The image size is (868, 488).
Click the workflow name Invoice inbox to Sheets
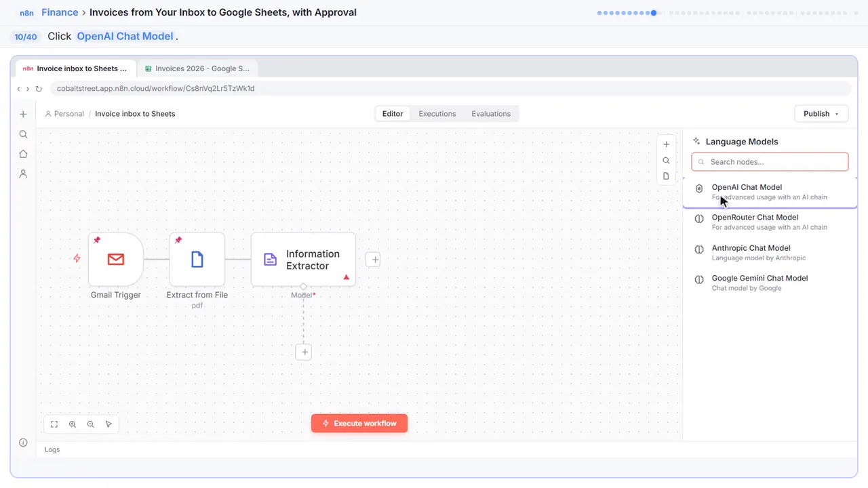(135, 114)
